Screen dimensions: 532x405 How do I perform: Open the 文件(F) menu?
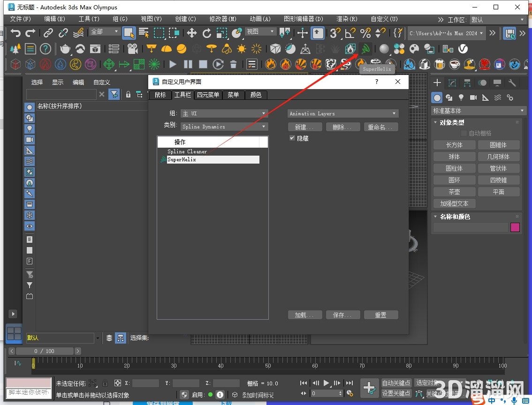(x=20, y=19)
